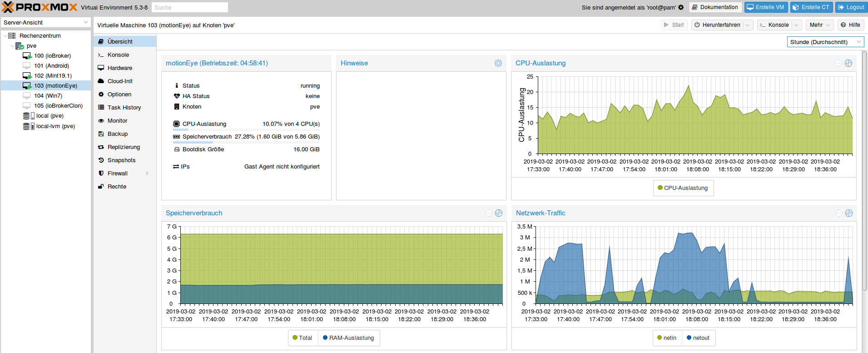The image size is (868, 353).
Task: Click the local-lvm (pve) storage icon
Action: (29, 126)
